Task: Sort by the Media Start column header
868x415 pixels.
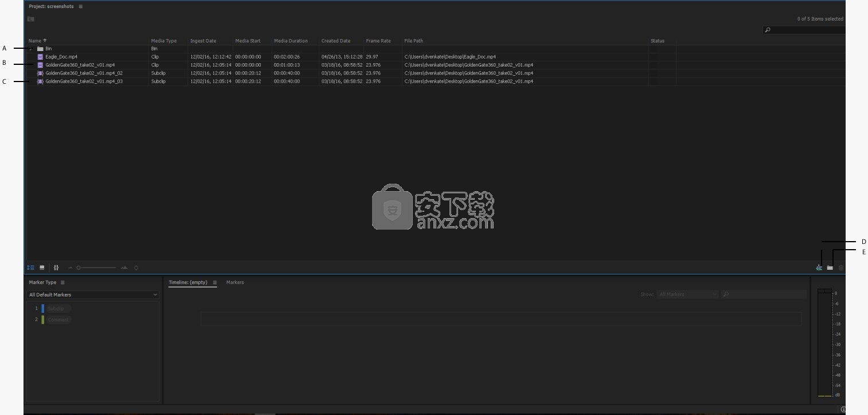Action: (248, 41)
